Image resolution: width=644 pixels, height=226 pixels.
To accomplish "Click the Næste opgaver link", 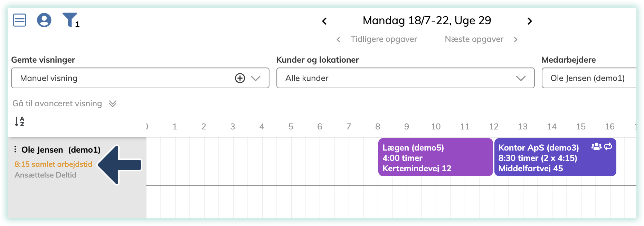I will click(x=474, y=39).
